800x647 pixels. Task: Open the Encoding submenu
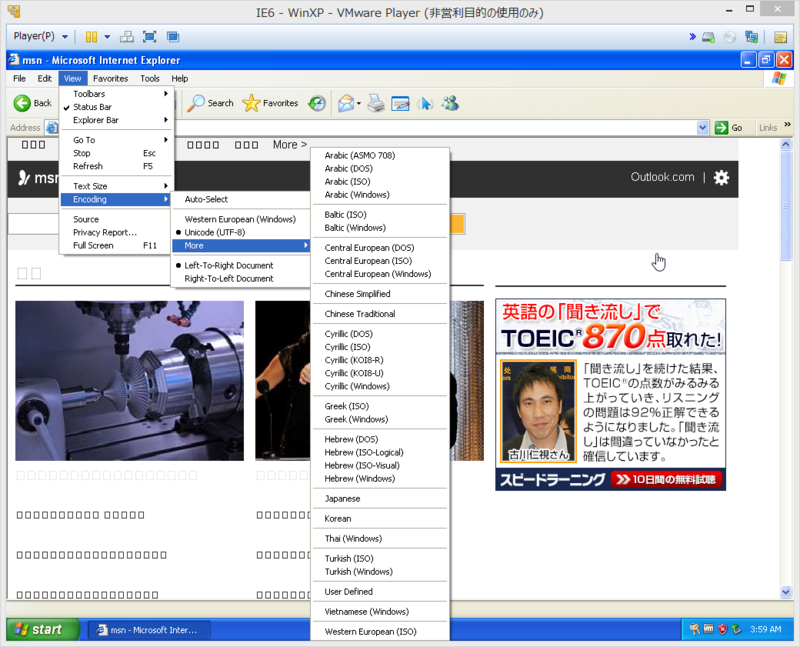coord(115,199)
